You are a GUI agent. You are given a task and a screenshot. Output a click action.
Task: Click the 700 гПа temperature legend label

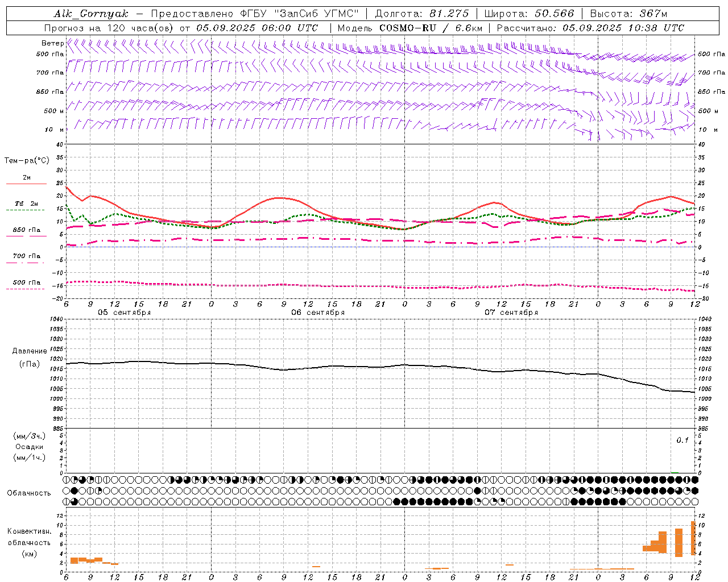pyautogui.click(x=27, y=256)
